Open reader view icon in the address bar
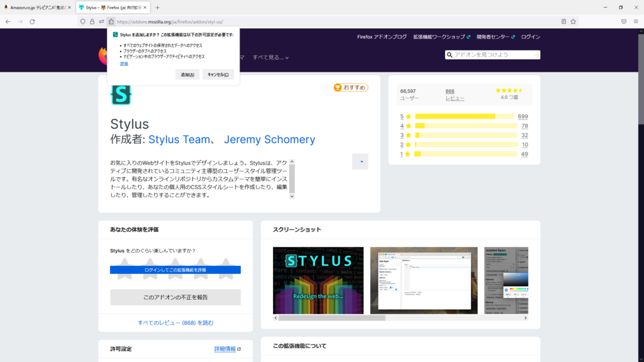 point(563,21)
